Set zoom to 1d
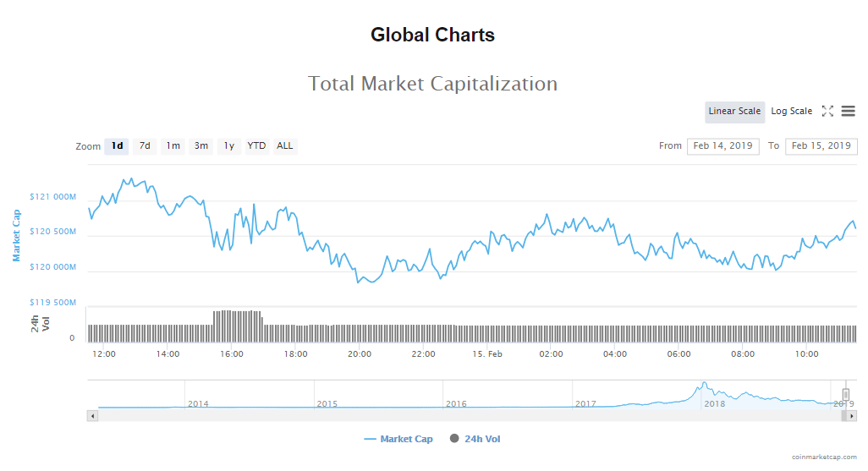This screenshot has width=868, height=471. tap(118, 146)
